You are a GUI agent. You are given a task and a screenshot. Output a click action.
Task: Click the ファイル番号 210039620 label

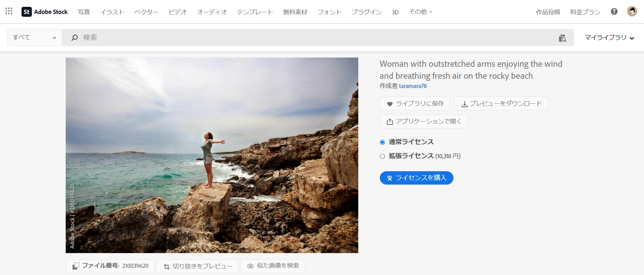pyautogui.click(x=110, y=266)
